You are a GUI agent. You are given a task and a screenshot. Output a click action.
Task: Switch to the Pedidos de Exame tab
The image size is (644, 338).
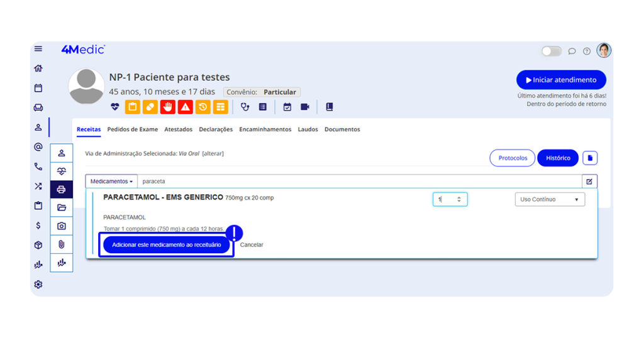[133, 129]
